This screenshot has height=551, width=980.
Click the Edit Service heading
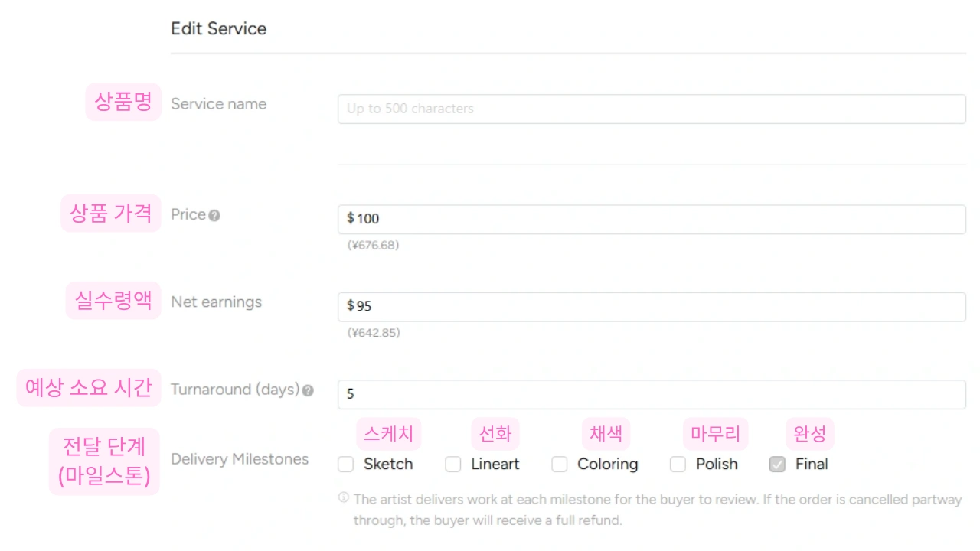[x=219, y=29]
